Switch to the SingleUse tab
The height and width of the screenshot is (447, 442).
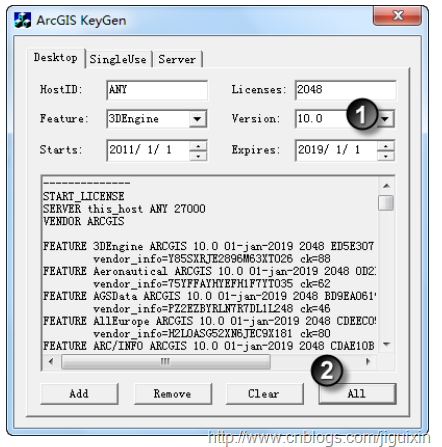118,59
